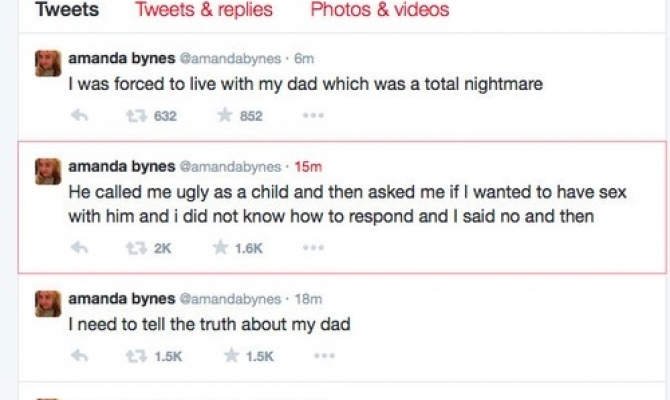Click the 15m timestamp link
670x400 pixels.
click(309, 165)
